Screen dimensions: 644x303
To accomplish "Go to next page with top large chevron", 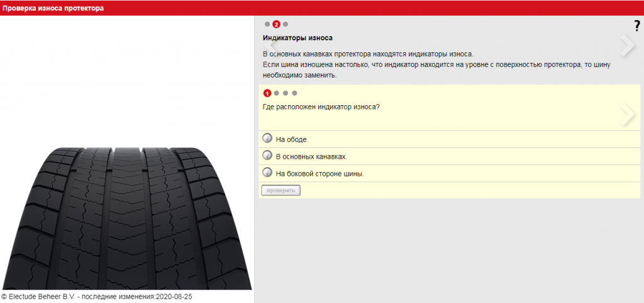I will click(x=628, y=45).
